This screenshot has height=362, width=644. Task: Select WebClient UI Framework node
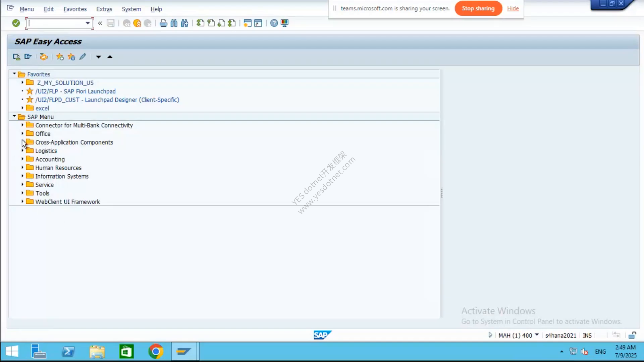tap(68, 202)
